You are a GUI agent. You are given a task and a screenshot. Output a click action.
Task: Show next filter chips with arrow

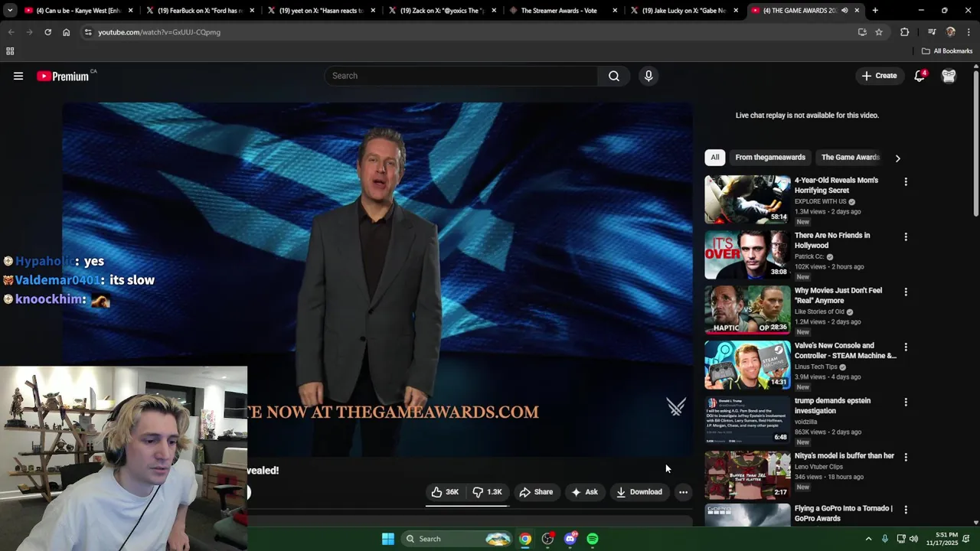tap(897, 158)
